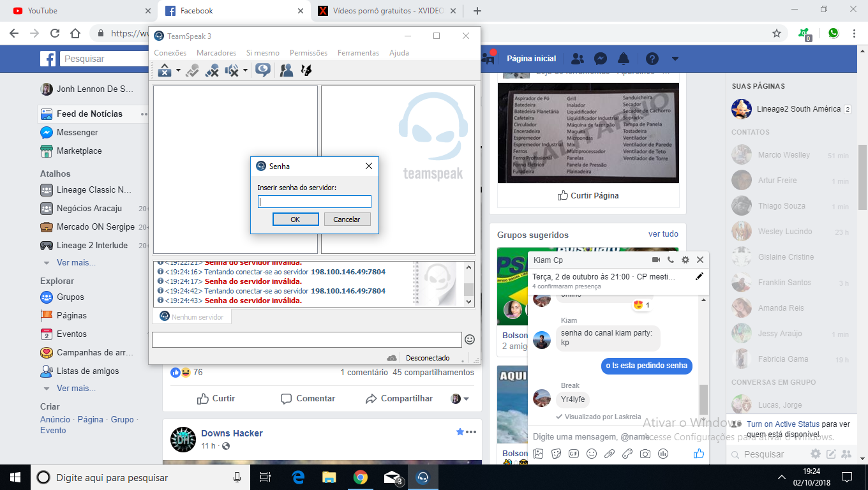Open a new Chrome tab
Screen dimensions: 868x490
pos(477,11)
